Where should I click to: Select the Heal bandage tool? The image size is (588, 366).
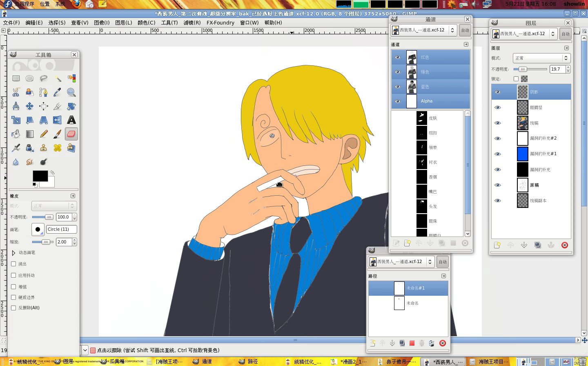pos(58,148)
